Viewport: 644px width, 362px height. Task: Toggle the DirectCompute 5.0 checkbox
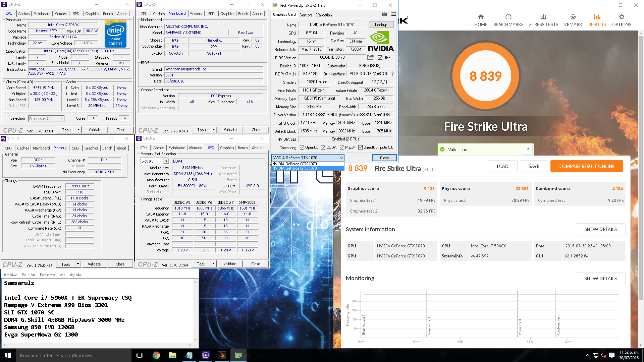(360, 147)
